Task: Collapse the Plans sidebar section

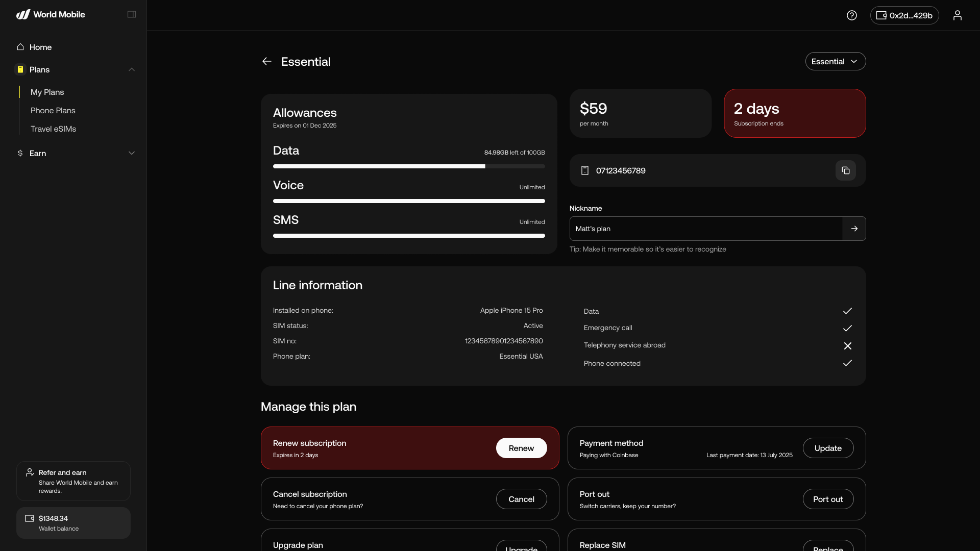Action: coord(131,69)
